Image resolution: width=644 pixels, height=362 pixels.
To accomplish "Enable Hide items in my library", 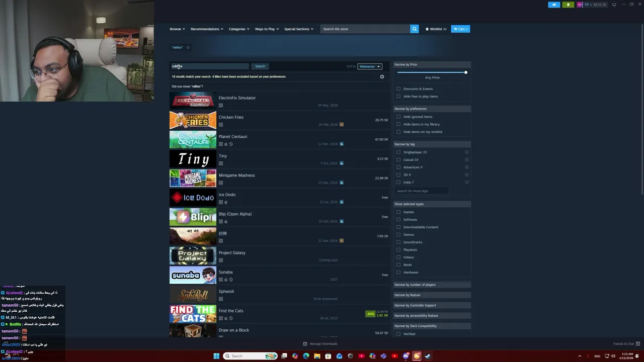I will pos(398,124).
